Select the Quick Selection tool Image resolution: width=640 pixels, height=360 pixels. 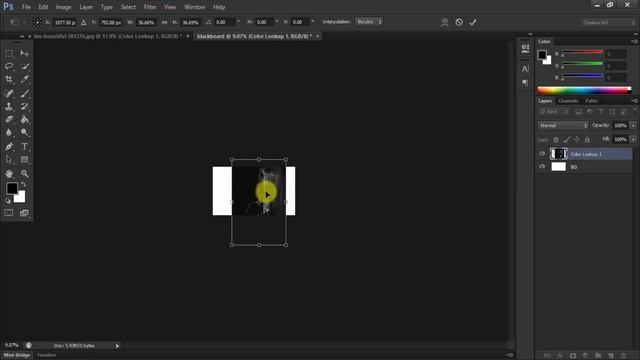coord(24,66)
